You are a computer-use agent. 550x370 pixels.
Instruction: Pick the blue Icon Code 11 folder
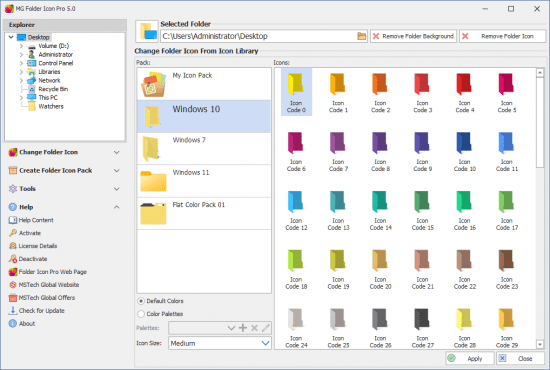[507, 151]
